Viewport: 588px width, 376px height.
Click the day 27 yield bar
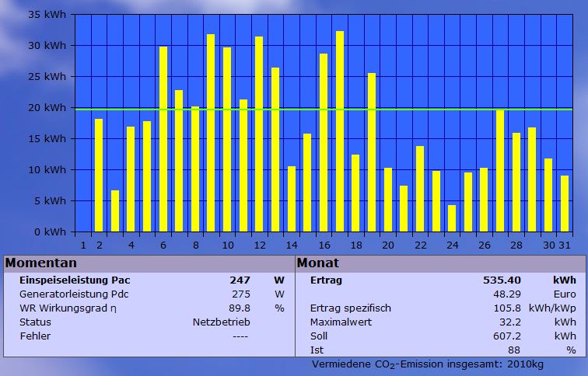point(500,171)
